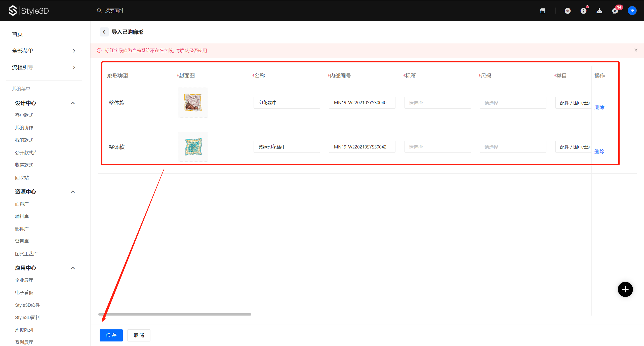
Task: Open the download icon in header
Action: tap(599, 11)
